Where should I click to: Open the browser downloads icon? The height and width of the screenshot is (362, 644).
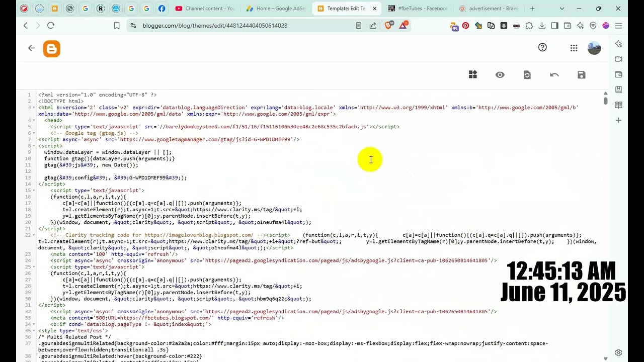(542, 26)
